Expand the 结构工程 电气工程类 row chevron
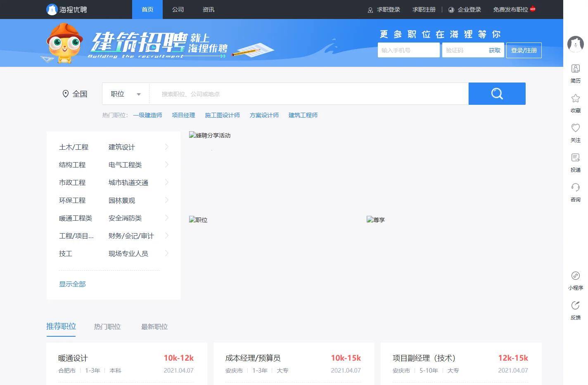Viewport: 588px width, 385px height. click(x=167, y=164)
